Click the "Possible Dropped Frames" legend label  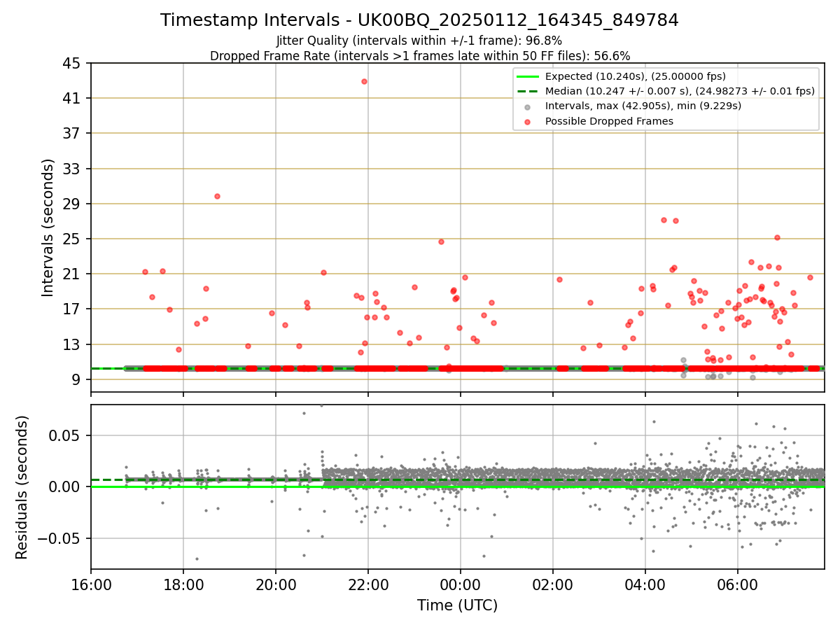[609, 121]
